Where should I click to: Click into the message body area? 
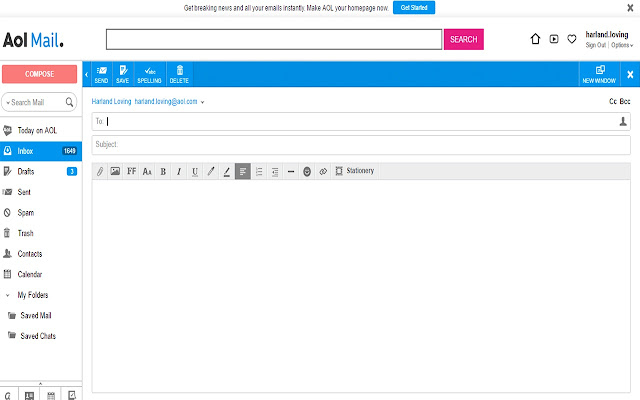(361, 286)
